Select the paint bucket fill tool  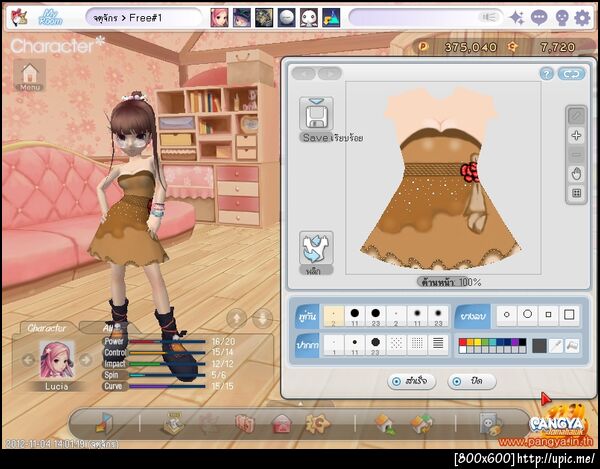[x=572, y=346]
